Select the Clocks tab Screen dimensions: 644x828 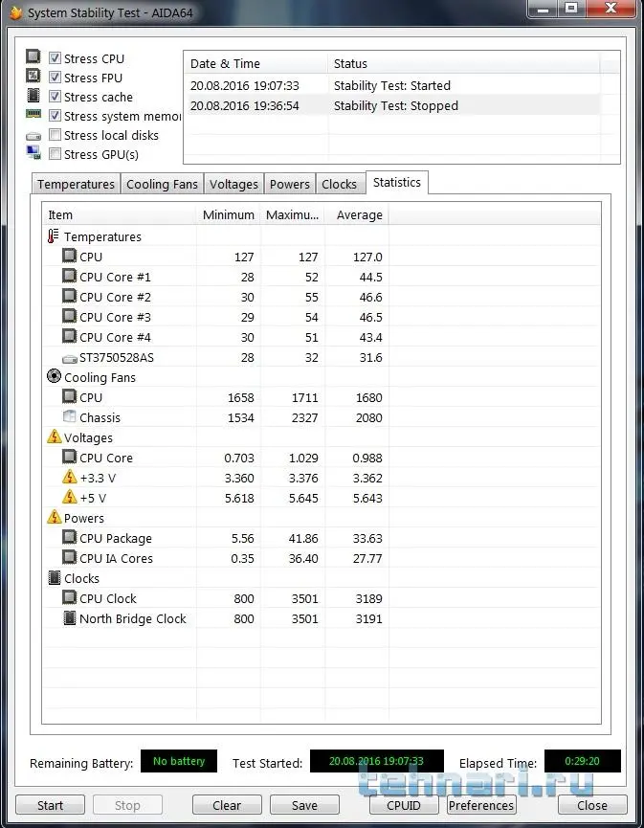tap(339, 185)
